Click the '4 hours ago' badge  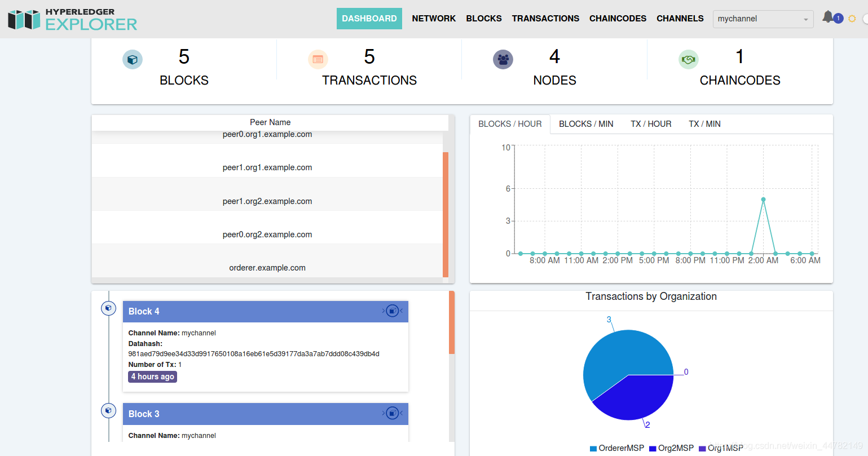pos(153,377)
